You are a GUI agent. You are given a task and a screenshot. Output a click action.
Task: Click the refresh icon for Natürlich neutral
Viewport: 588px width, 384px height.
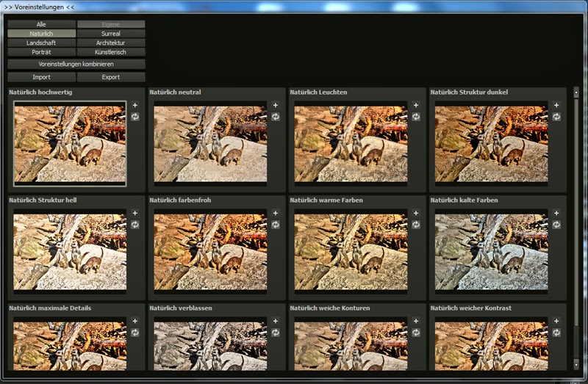click(275, 117)
